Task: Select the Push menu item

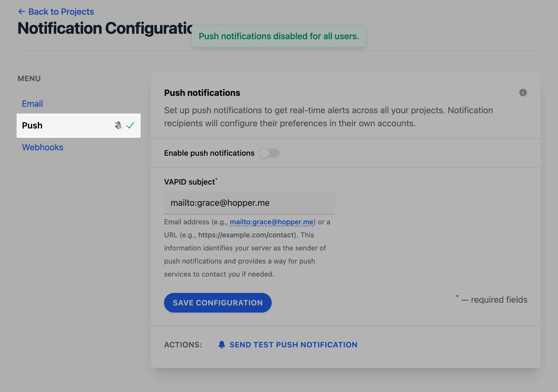Action: click(78, 125)
